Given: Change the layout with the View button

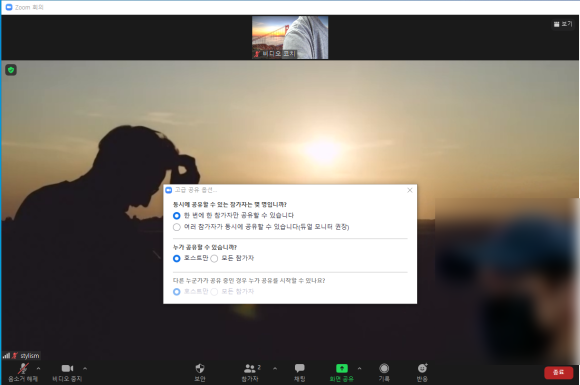Looking at the screenshot, I should tap(563, 24).
